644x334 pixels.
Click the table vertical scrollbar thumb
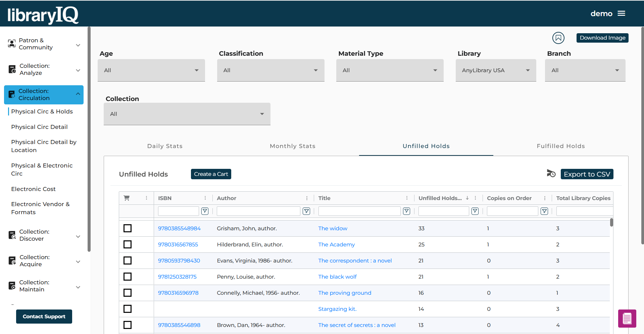pyautogui.click(x=611, y=222)
